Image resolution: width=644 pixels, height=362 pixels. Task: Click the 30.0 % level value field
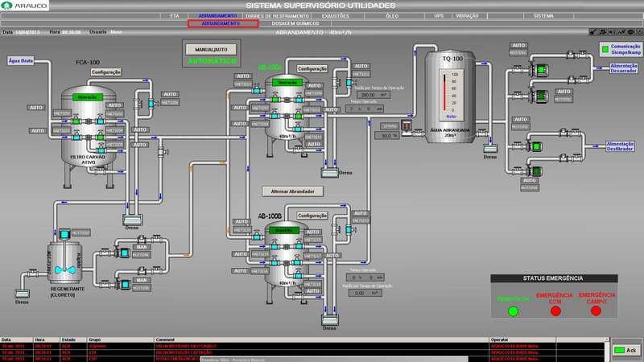pos(387,135)
